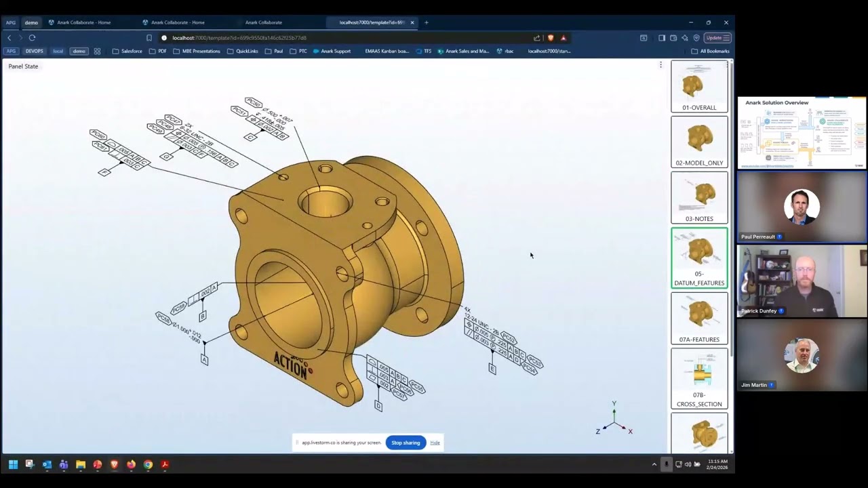Viewport: 868px width, 488px height.
Task: Open Windows Start menu
Action: 13,464
